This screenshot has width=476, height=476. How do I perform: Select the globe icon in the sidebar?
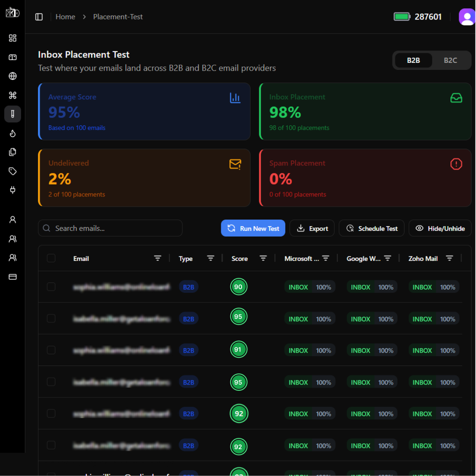pyautogui.click(x=12, y=76)
